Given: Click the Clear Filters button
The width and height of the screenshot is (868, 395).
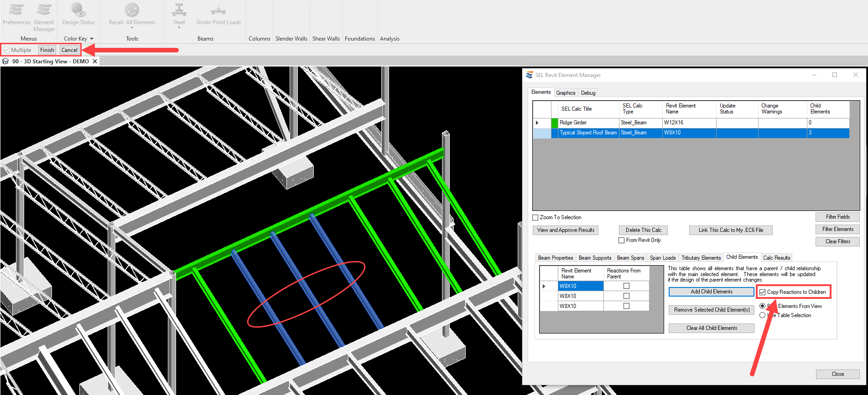Looking at the screenshot, I should click(x=837, y=241).
